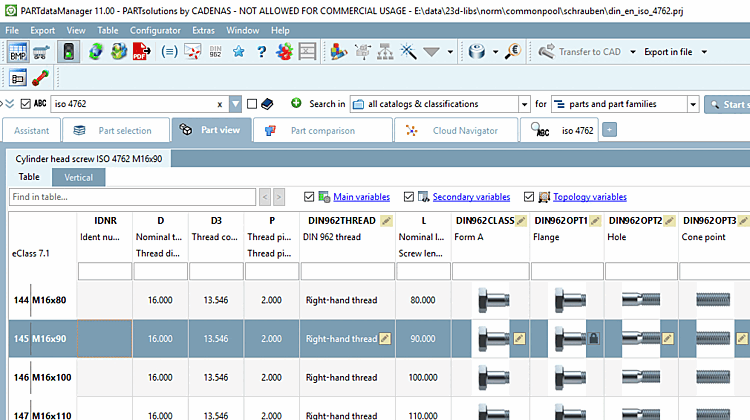Toggle the Main variables checkbox
Image resolution: width=750 pixels, height=420 pixels.
[308, 197]
